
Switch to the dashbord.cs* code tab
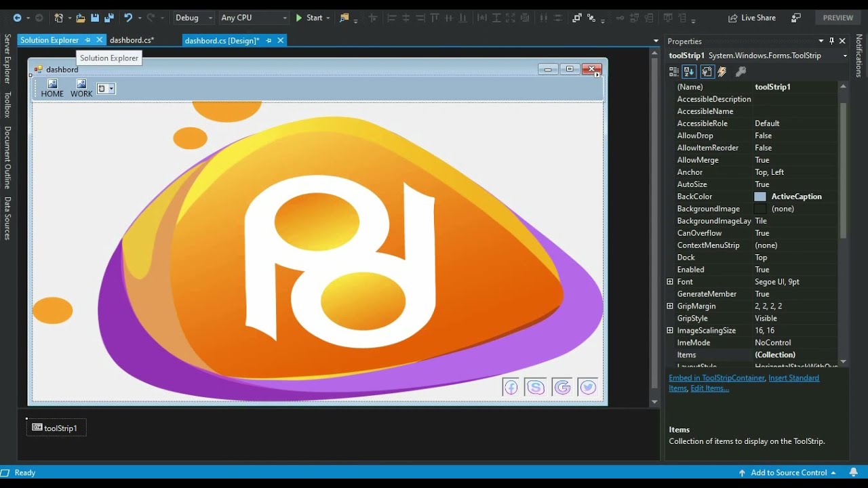pos(132,41)
